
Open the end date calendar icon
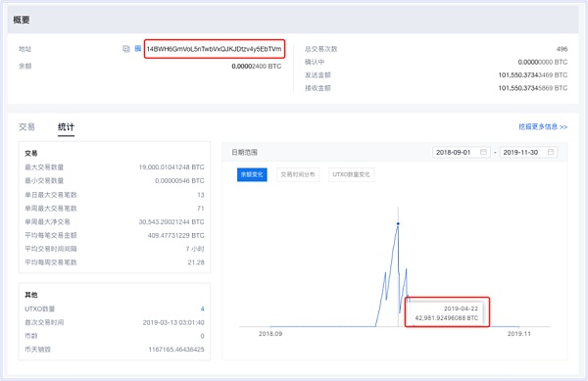pyautogui.click(x=551, y=152)
